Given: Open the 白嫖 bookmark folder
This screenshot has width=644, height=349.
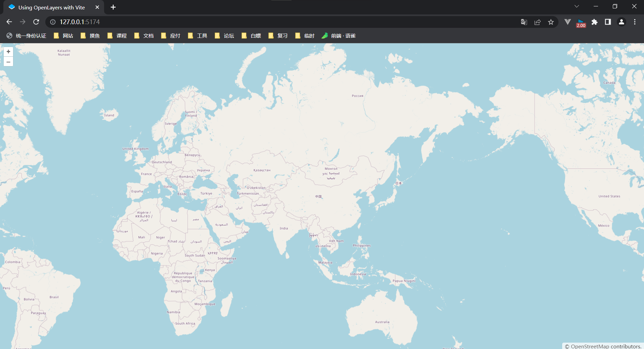Looking at the screenshot, I should tap(251, 36).
